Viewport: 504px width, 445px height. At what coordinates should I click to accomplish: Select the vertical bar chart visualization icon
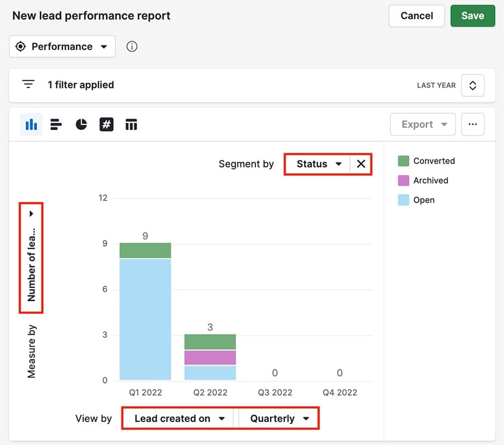pyautogui.click(x=31, y=124)
